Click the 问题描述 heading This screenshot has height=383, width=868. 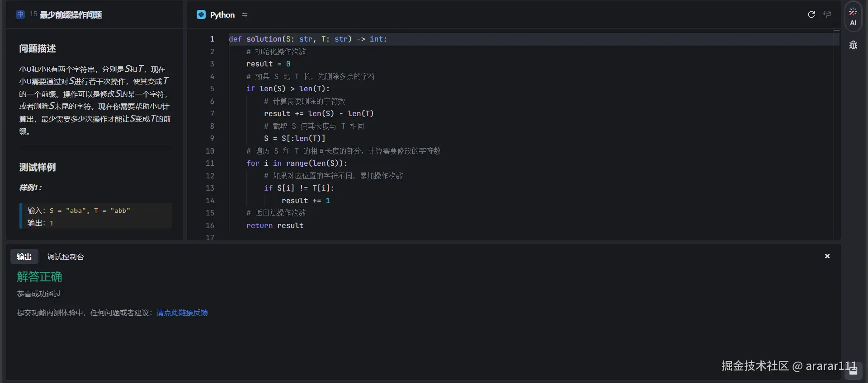pos(38,48)
